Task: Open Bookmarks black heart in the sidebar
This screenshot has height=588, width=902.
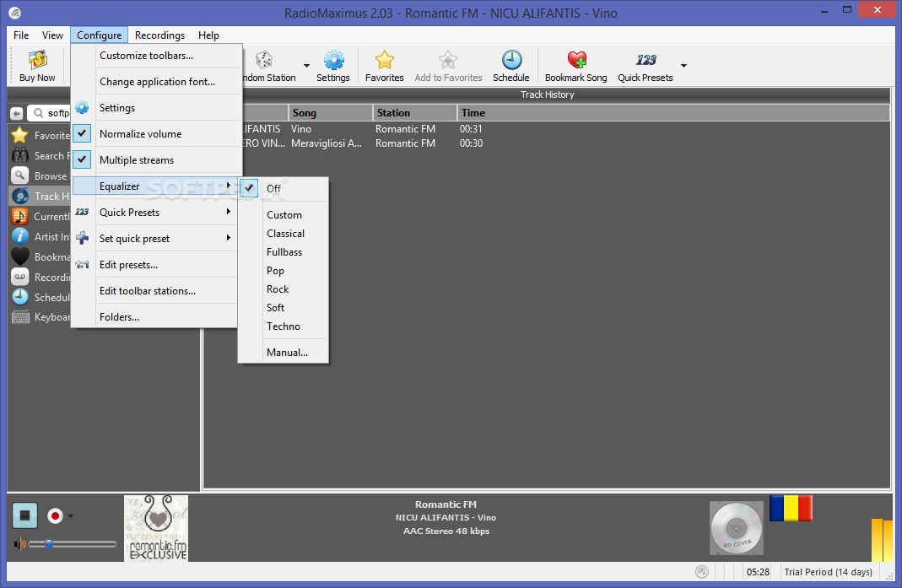Action: pyautogui.click(x=19, y=256)
